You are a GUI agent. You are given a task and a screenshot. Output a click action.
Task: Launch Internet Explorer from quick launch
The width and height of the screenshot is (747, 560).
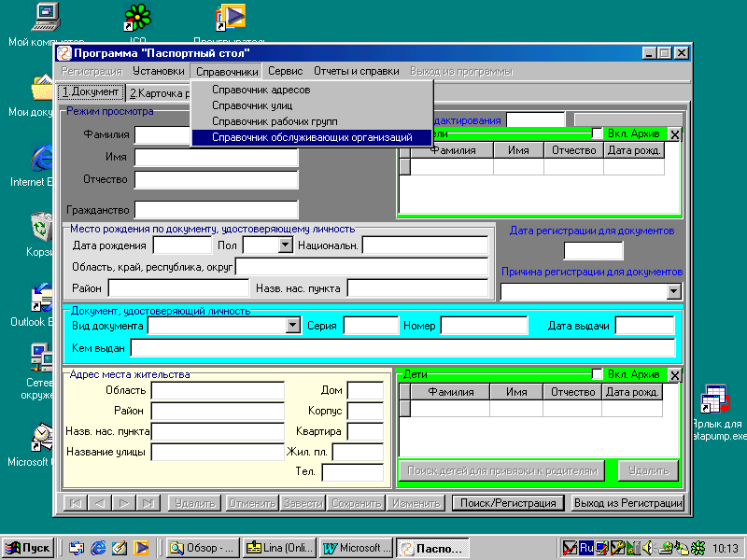(x=98, y=548)
